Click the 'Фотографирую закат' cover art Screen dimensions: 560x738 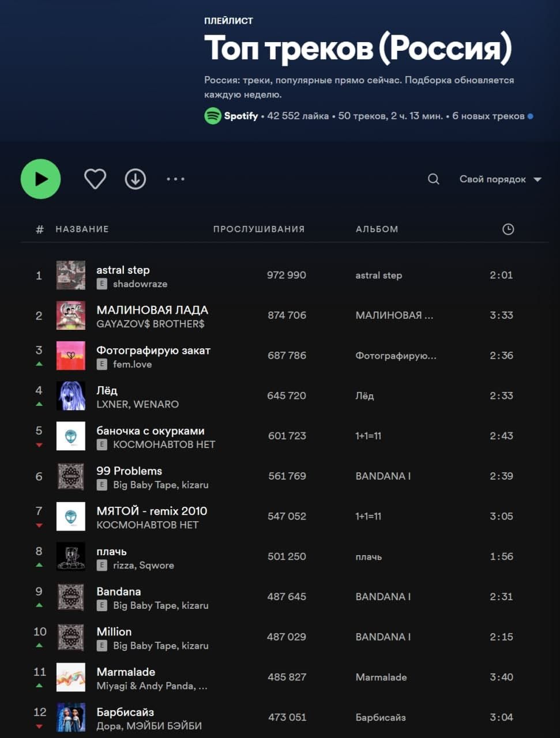pyautogui.click(x=71, y=356)
